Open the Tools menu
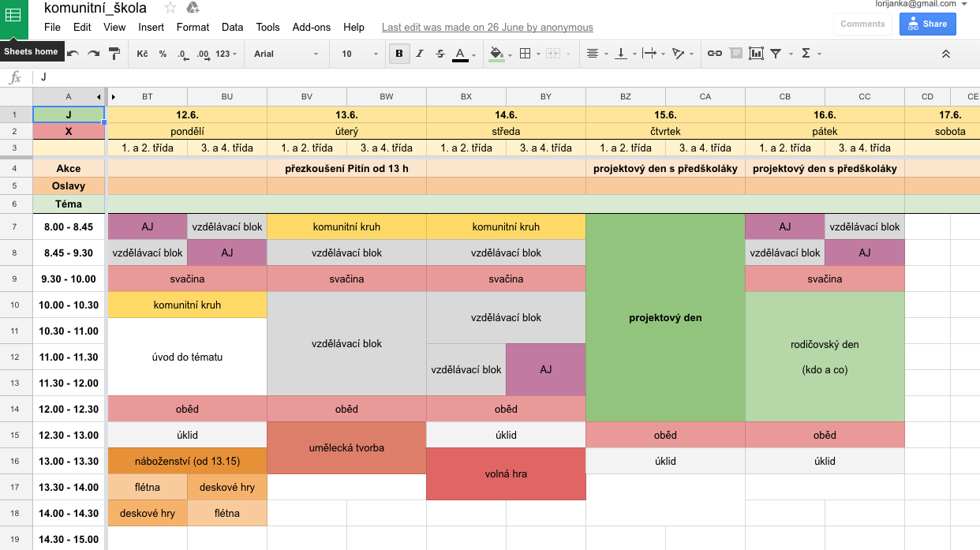Viewport: 980px width, 550px height. coord(267,27)
